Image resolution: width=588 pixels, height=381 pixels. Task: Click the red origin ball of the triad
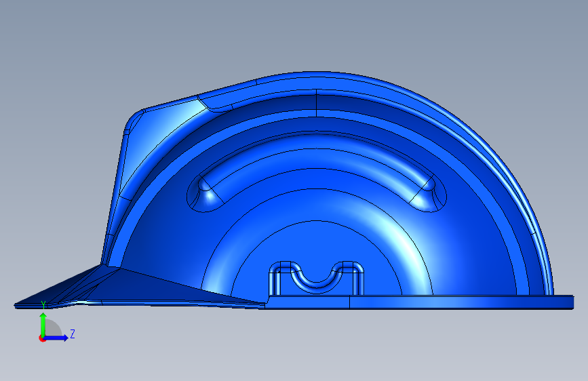pos(42,338)
